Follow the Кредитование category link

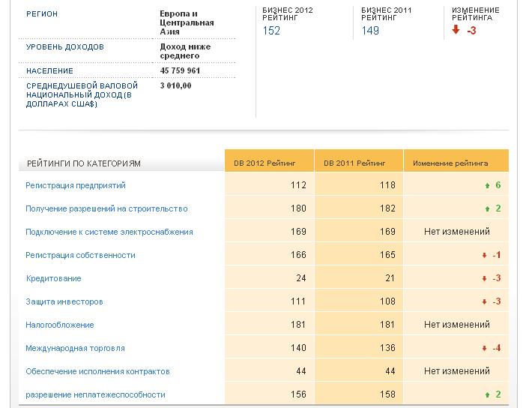point(53,278)
